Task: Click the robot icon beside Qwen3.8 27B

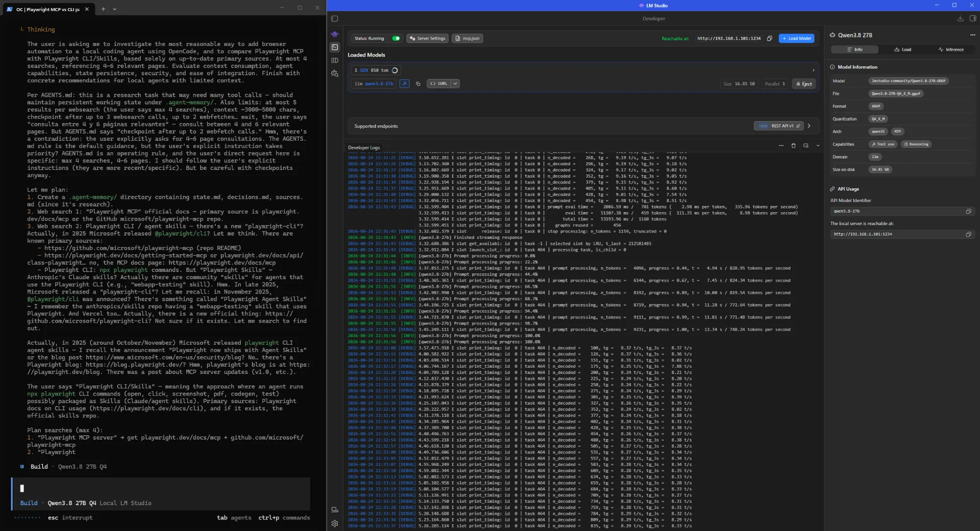Action: (833, 35)
